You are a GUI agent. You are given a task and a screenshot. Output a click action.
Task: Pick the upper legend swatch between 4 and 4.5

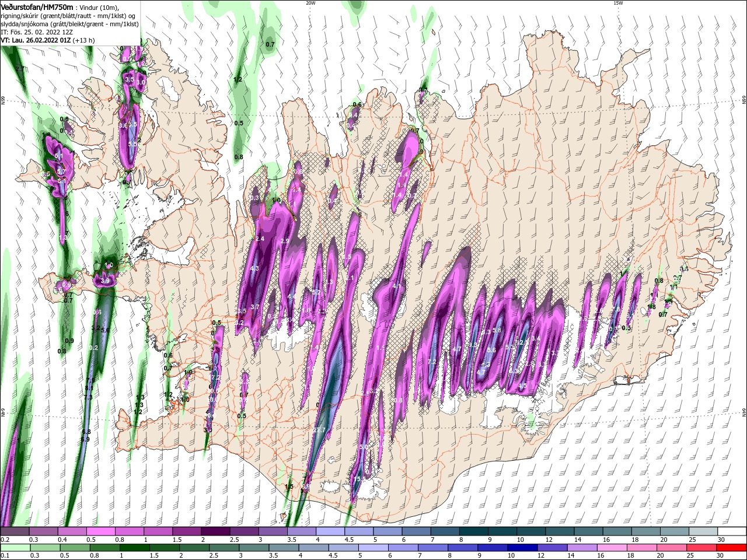tap(330, 531)
